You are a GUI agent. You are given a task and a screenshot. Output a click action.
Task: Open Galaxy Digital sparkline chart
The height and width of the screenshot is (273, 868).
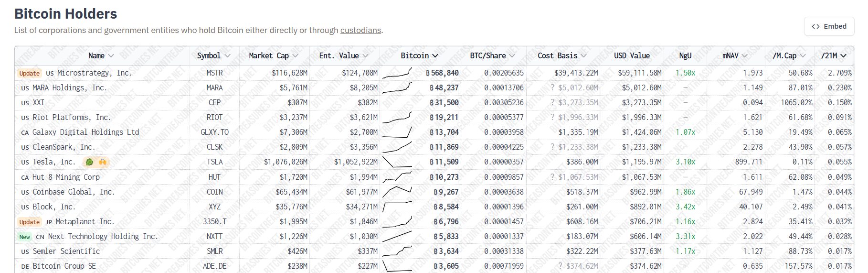[x=397, y=132]
